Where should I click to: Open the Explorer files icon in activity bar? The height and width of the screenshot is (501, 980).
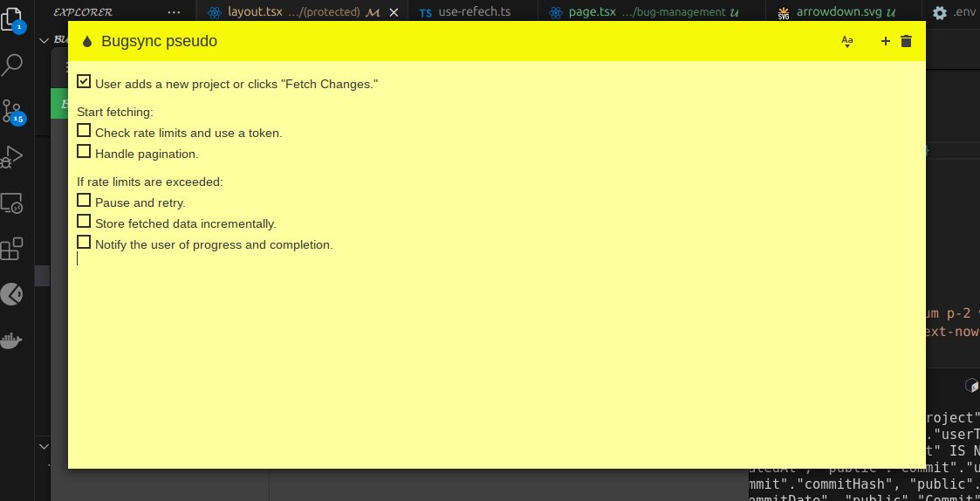11,18
